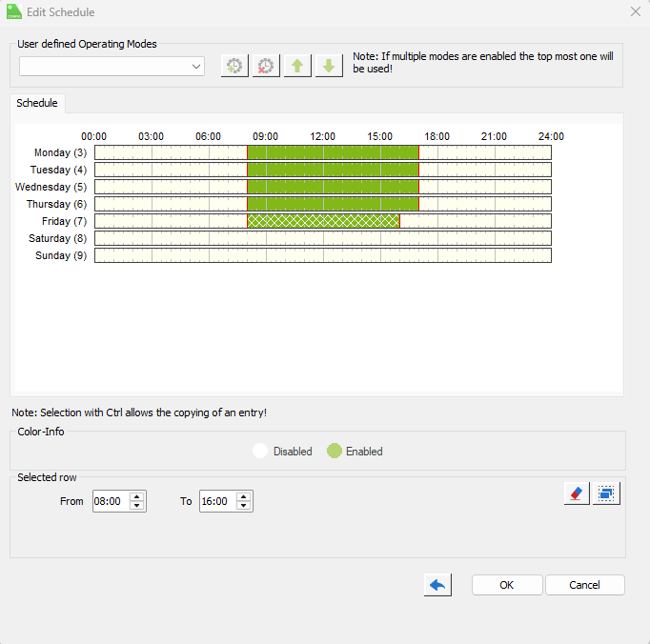Screen dimensions: 650x644
Task: Select Friday's hatched schedule block
Action: point(322,221)
